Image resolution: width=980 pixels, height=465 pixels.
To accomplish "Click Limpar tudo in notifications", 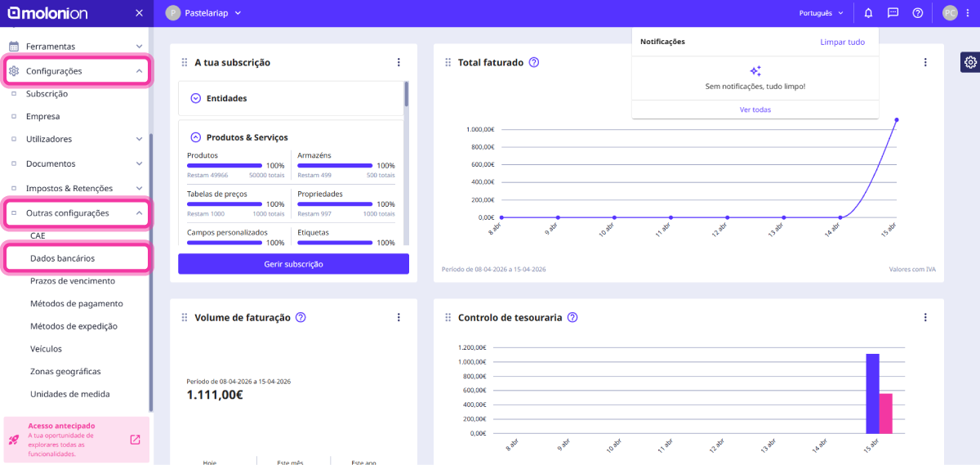I will tap(842, 42).
